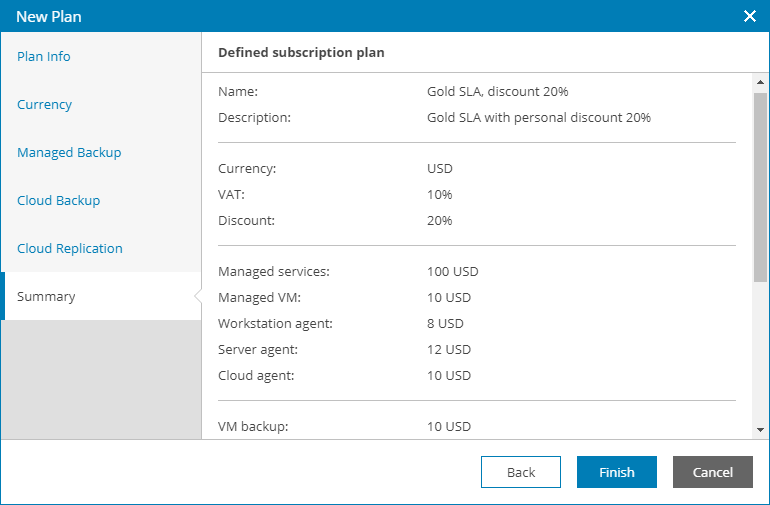Image resolution: width=770 pixels, height=505 pixels.
Task: Switch to the Managed Backup step
Action: click(x=69, y=153)
